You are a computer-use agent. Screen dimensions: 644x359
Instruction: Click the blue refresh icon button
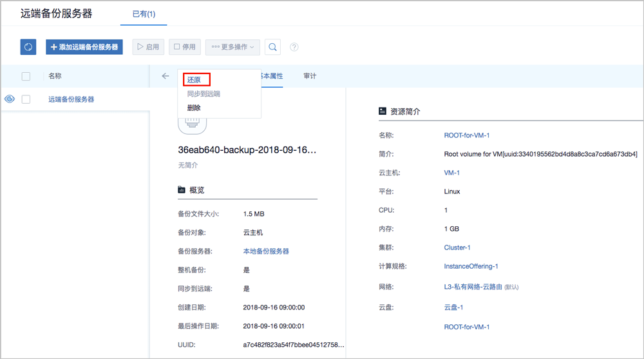[28, 47]
